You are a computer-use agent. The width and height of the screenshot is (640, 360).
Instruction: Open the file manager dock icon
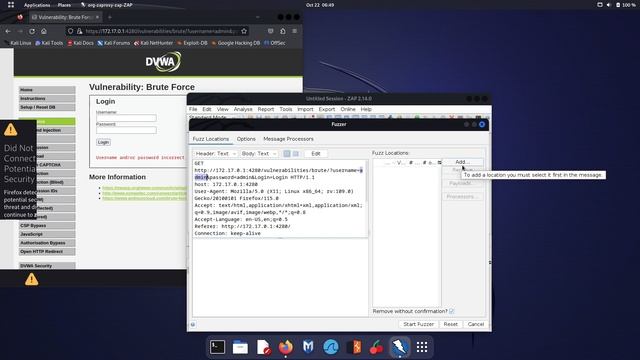click(240, 347)
